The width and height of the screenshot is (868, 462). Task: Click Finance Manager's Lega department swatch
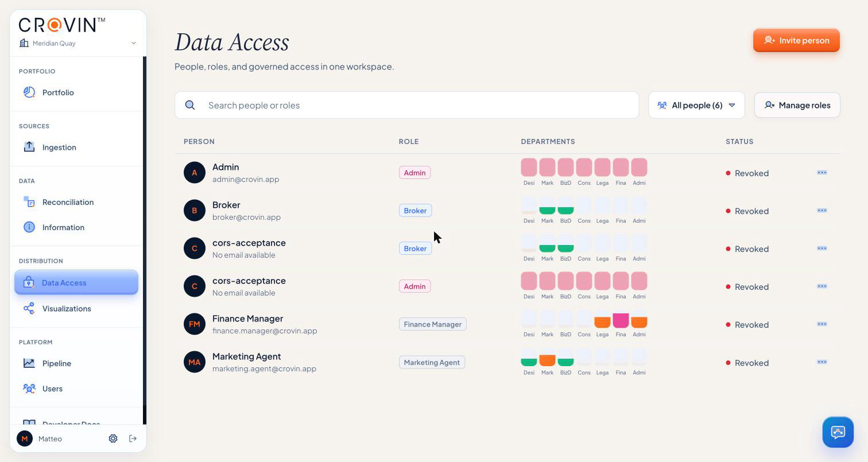pyautogui.click(x=602, y=319)
